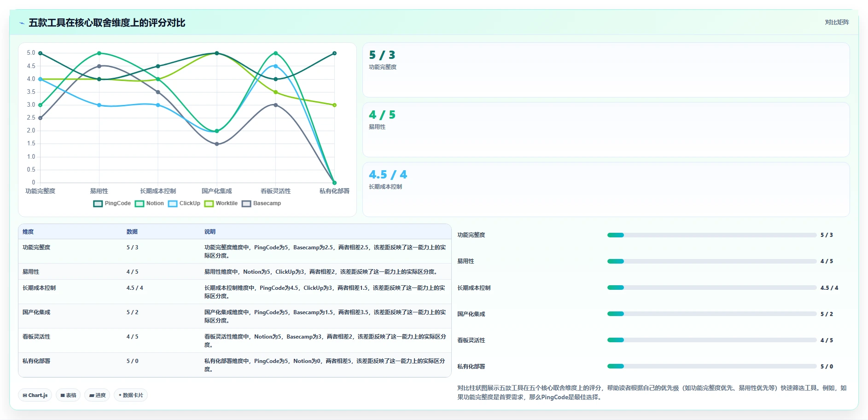The width and height of the screenshot is (868, 420).
Task: Click the 长期成本控制 progress bar
Action: [x=711, y=288]
